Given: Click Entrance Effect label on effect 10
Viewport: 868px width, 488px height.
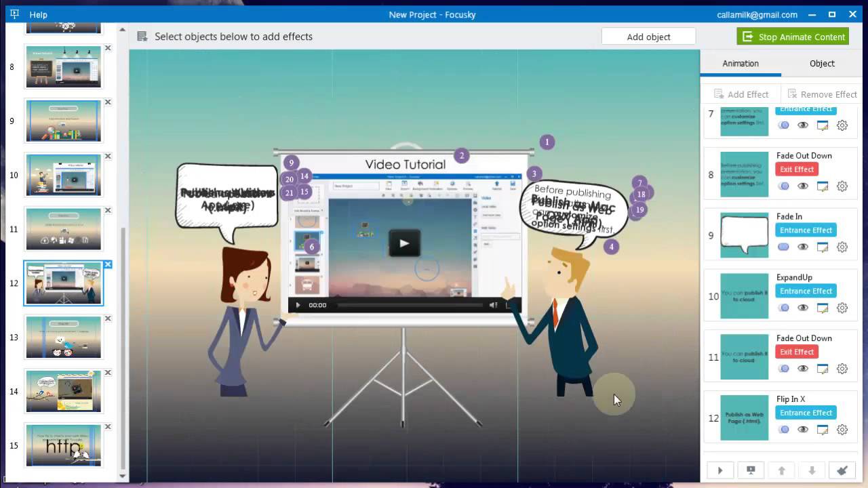Looking at the screenshot, I should (x=806, y=291).
